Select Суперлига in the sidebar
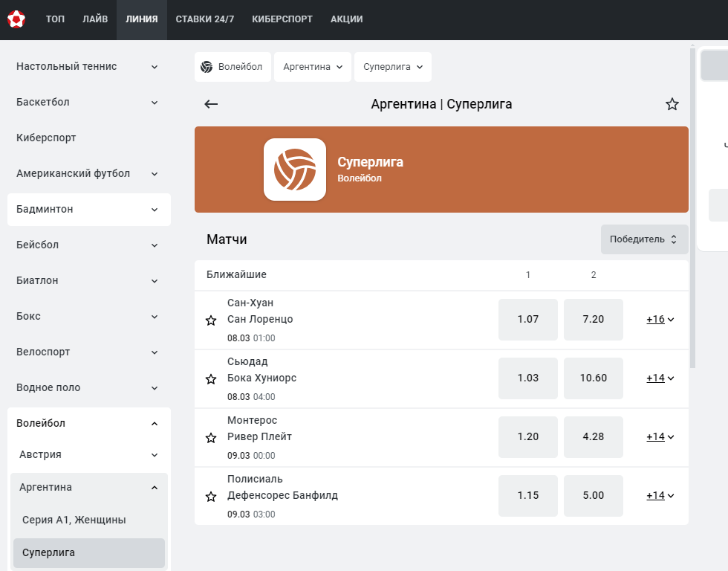 pyautogui.click(x=89, y=553)
